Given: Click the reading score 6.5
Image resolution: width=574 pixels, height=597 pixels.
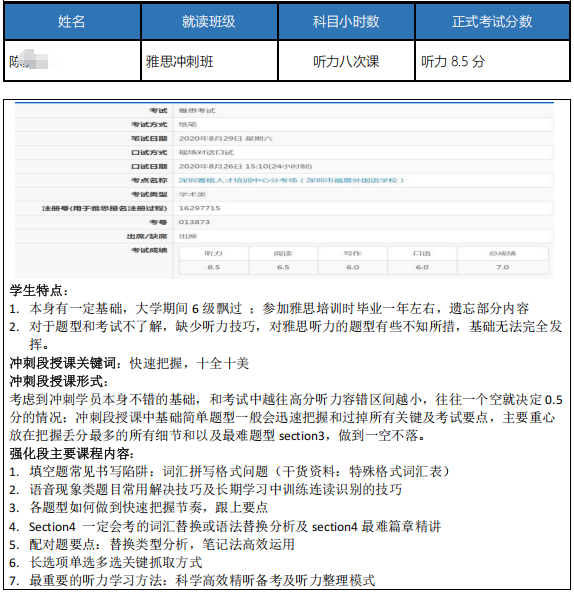Looking at the screenshot, I should tap(283, 267).
